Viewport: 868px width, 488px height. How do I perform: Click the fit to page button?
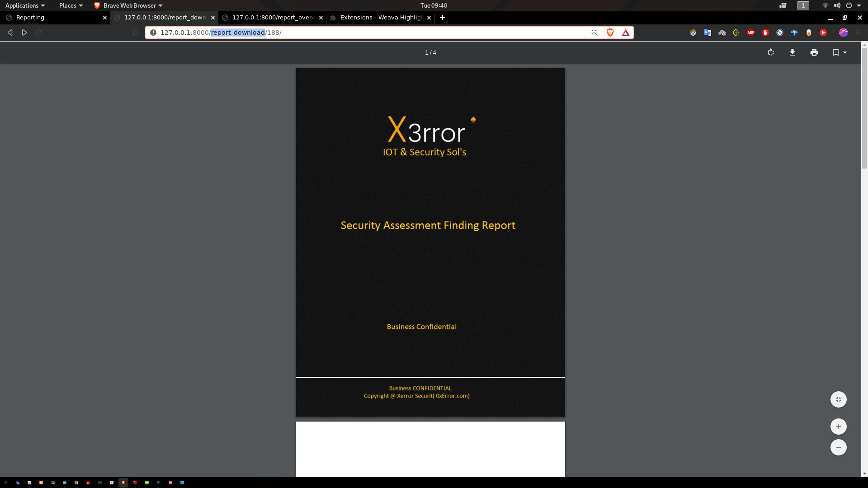(x=838, y=399)
